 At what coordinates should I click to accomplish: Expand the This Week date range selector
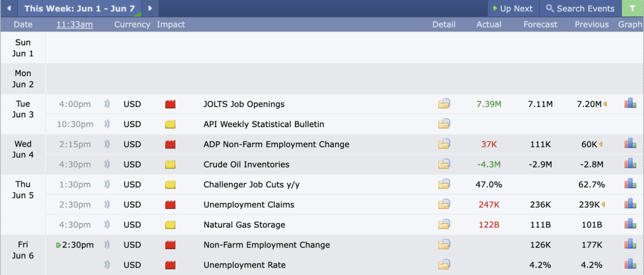click(79, 8)
